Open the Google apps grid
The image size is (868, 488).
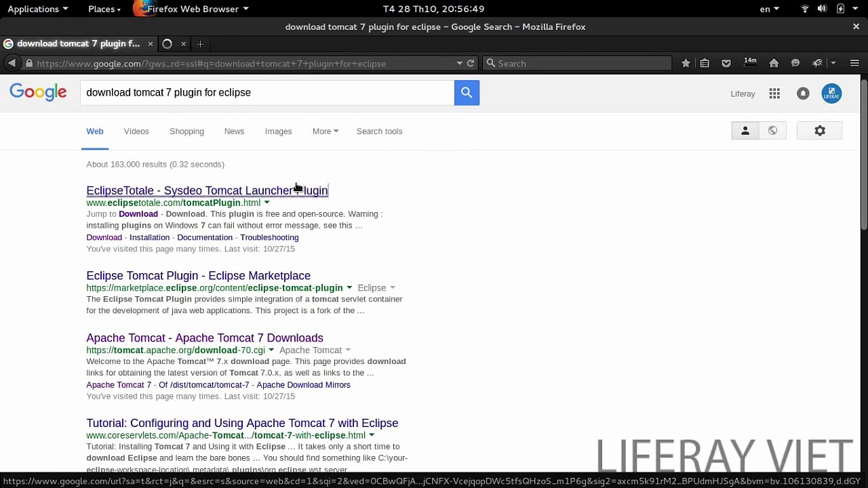pyautogui.click(x=774, y=94)
